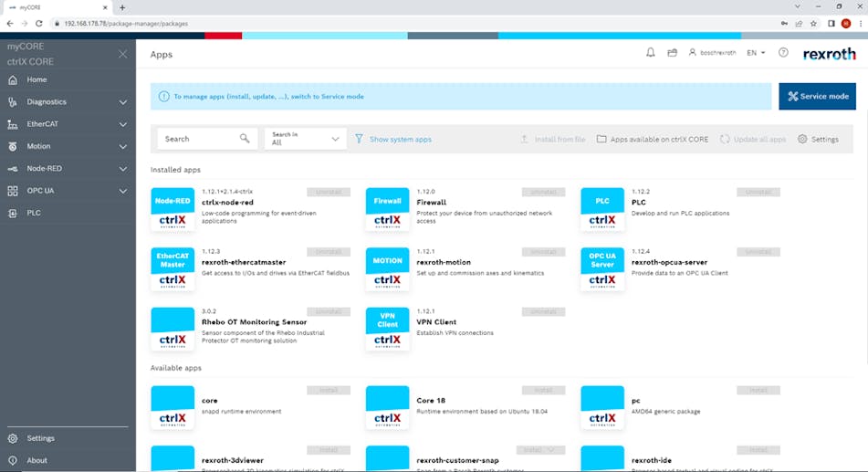Go back with browser back arrow
This screenshot has height=472, width=868.
coord(10,23)
